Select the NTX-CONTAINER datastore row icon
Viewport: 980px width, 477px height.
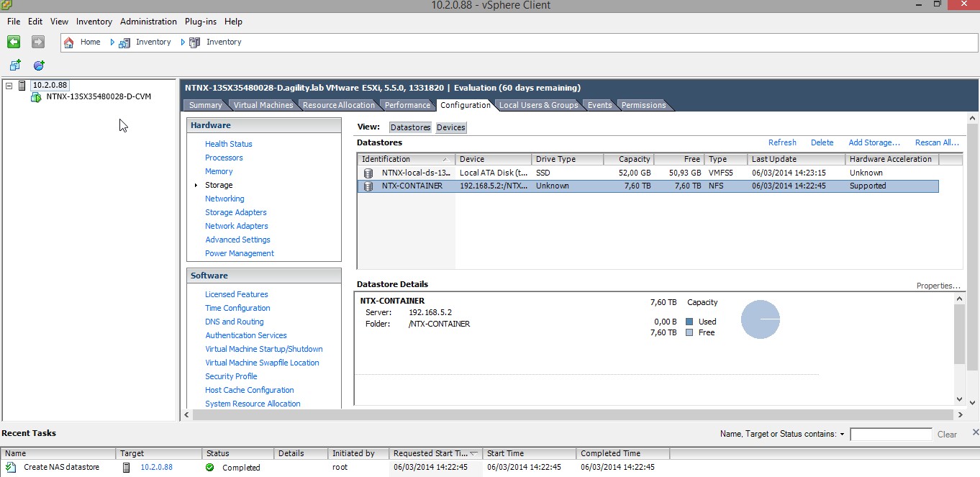(x=368, y=186)
